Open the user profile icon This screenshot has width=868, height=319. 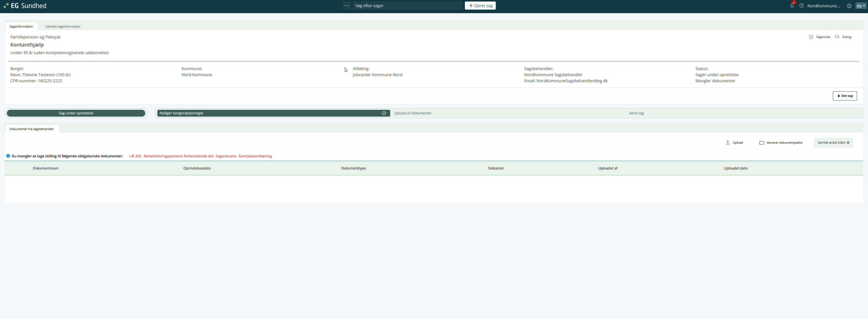849,6
